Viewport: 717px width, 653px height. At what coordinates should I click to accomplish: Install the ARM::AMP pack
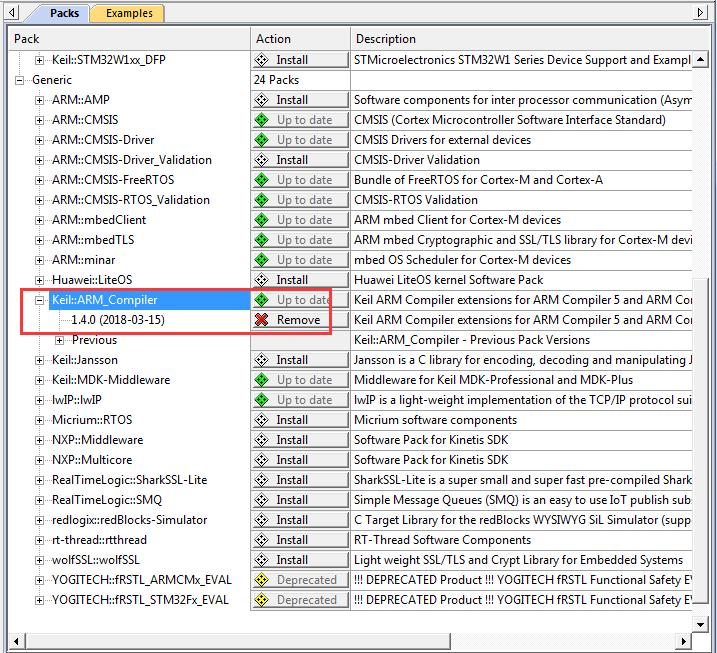(300, 100)
